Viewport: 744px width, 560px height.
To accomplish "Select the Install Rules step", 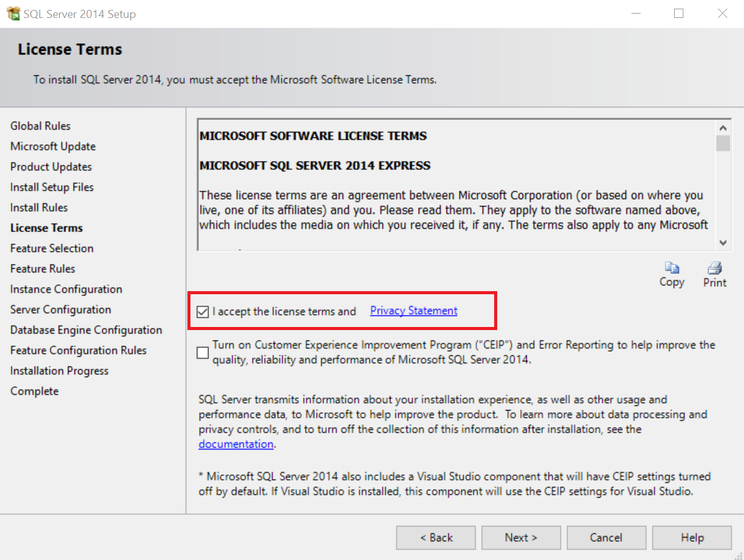I will pyautogui.click(x=39, y=208).
